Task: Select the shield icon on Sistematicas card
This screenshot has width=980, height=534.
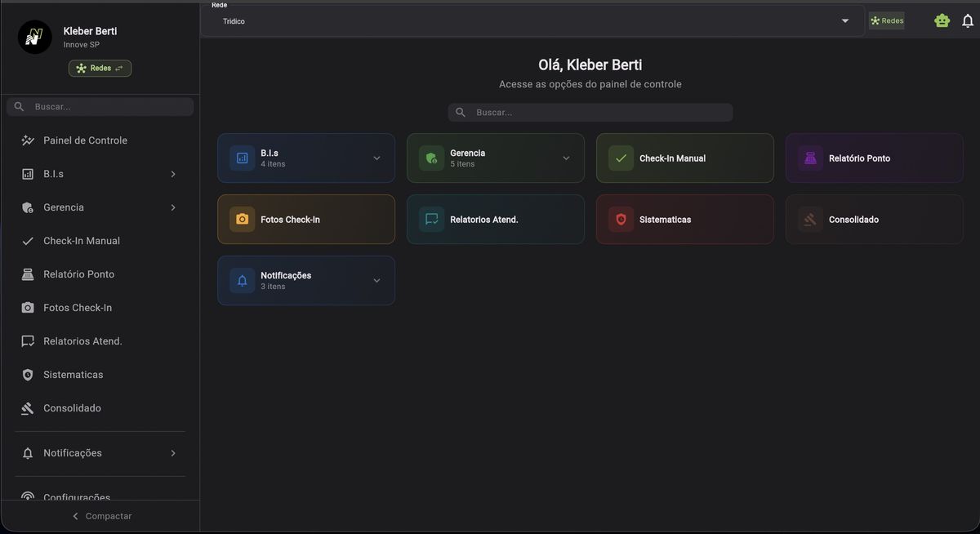Action: coord(620,219)
